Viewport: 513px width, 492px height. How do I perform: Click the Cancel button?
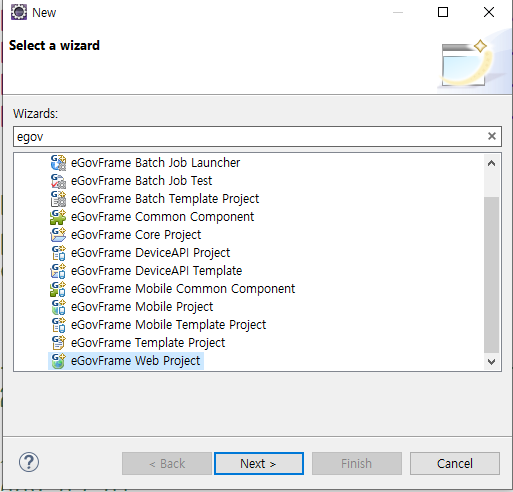point(455,463)
